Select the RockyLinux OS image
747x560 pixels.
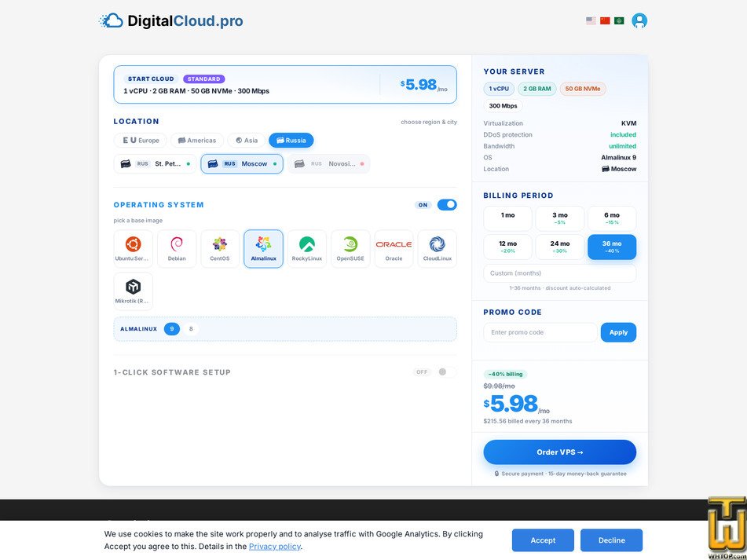coord(307,249)
